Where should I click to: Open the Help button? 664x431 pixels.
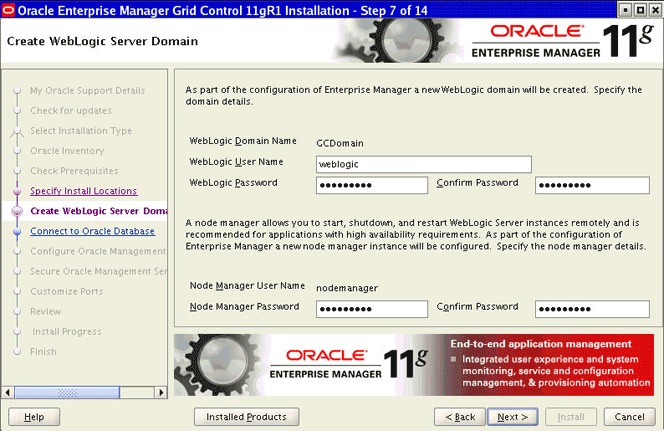[34, 417]
